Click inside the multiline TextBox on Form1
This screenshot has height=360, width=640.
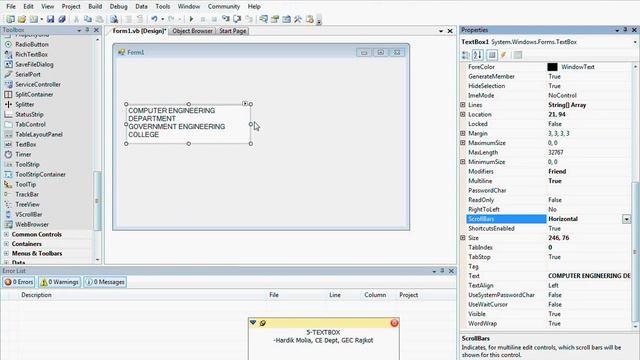click(188, 124)
